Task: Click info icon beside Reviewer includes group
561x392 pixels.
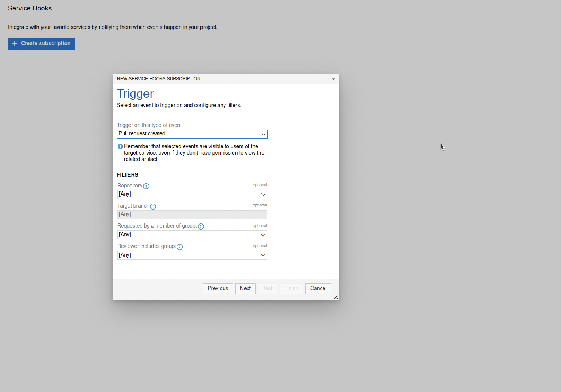Action: point(180,247)
